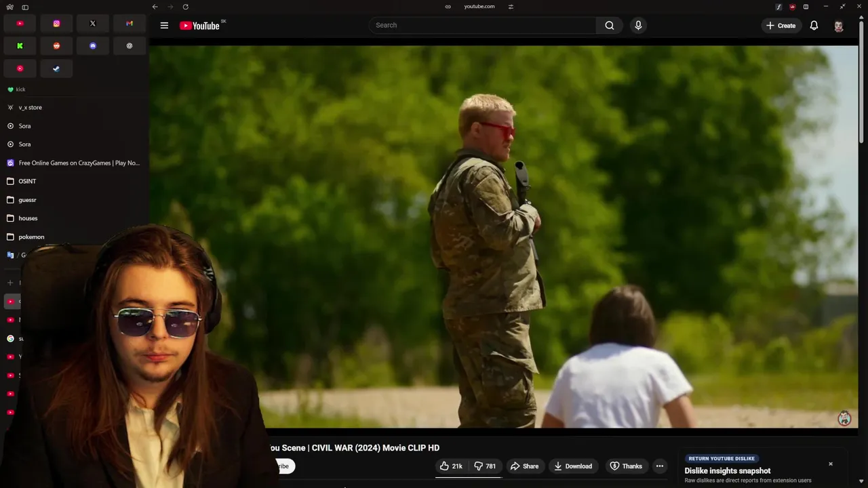The width and height of the screenshot is (868, 488).
Task: Click the Civil War movie video player
Action: (x=503, y=237)
